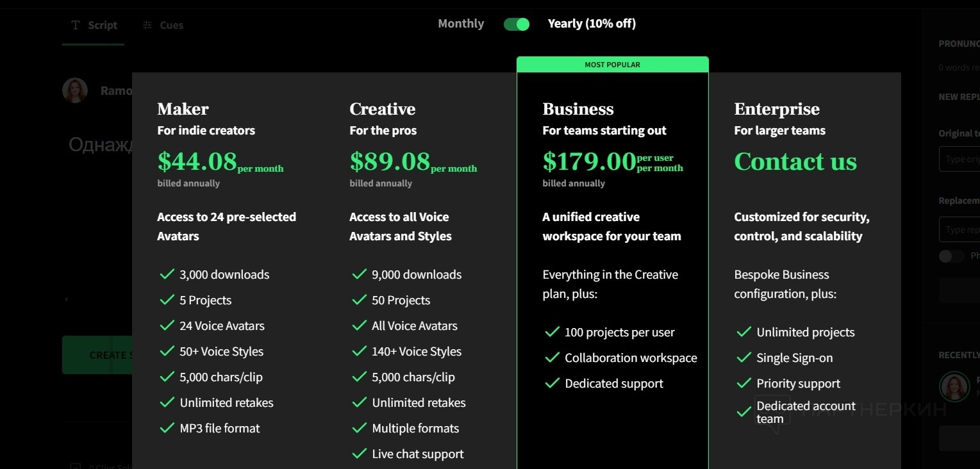The width and height of the screenshot is (980, 469).
Task: Click the voice avatar photo beside the script
Action: pos(75,90)
